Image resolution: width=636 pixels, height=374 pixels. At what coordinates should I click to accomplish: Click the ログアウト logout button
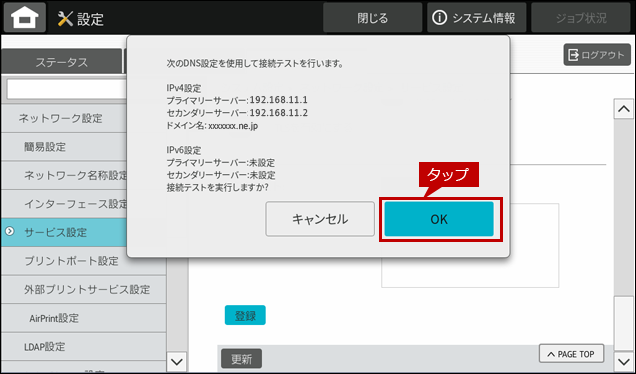[597, 55]
